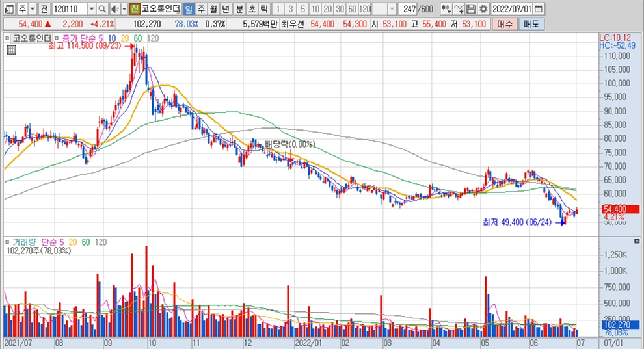Select yearly 년 chart period
This screenshot has width=644, height=349.
click(226, 8)
